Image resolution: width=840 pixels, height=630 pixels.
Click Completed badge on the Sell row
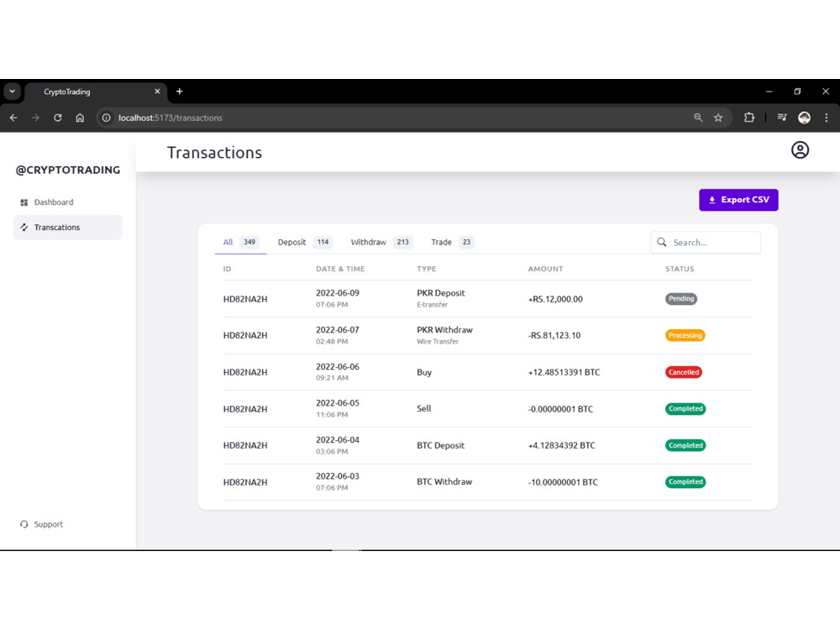click(685, 409)
